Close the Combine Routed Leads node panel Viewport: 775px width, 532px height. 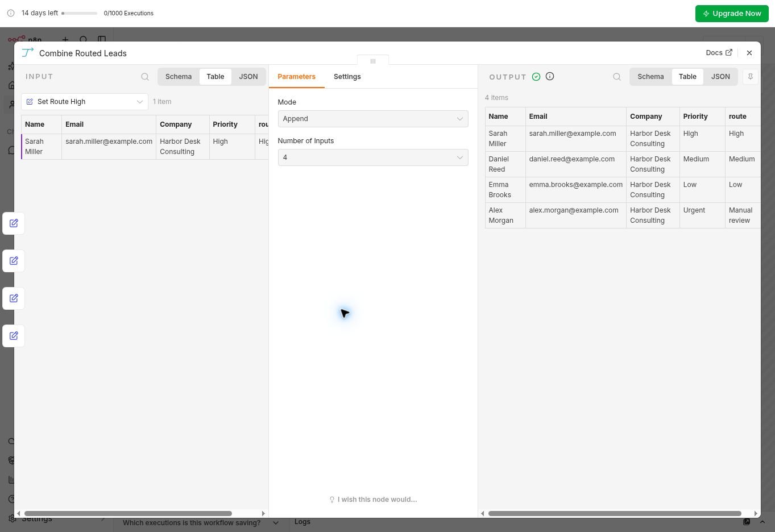click(749, 53)
